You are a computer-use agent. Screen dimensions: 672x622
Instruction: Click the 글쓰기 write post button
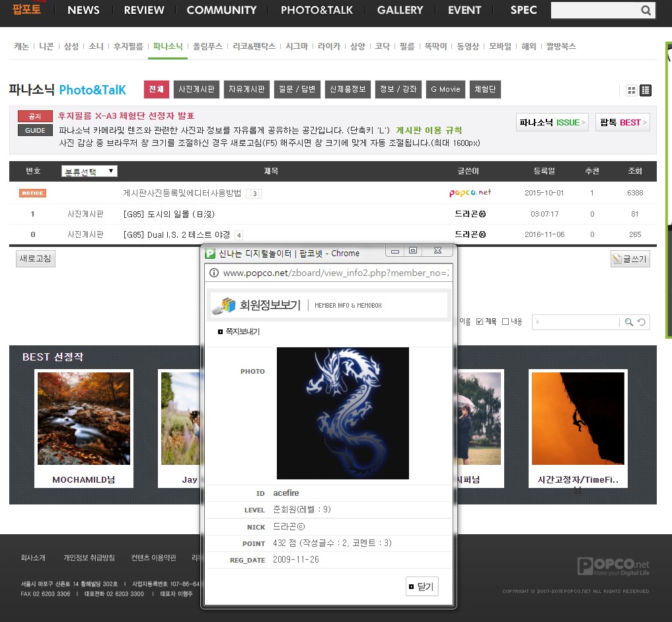630,259
